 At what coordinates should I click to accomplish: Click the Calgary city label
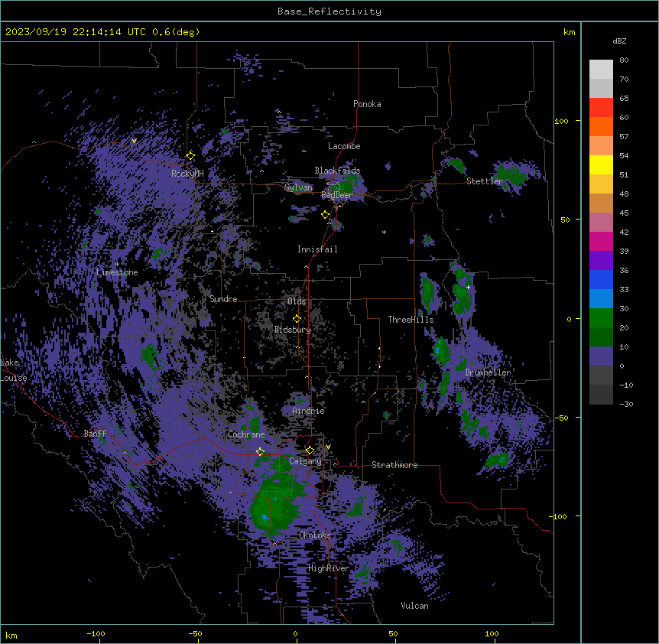pos(305,461)
